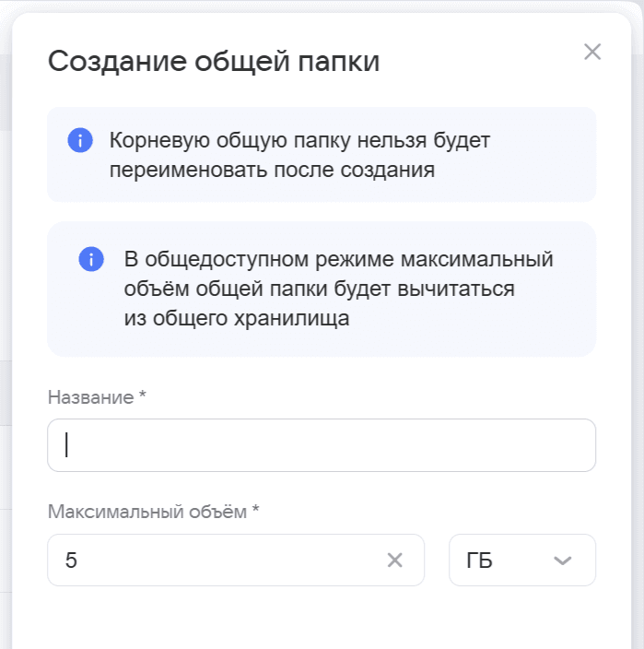Expand the ГБ unit chevron arrow

(563, 560)
